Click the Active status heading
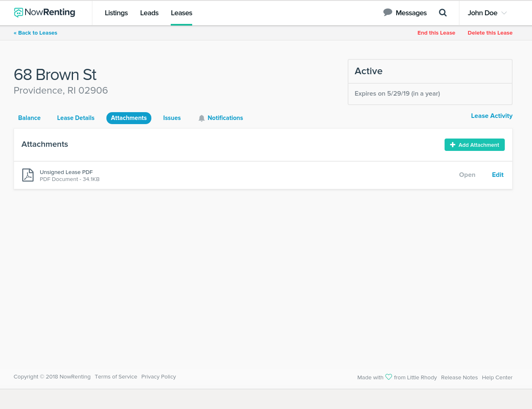Screen dimensions: 532x409 click(x=369, y=71)
